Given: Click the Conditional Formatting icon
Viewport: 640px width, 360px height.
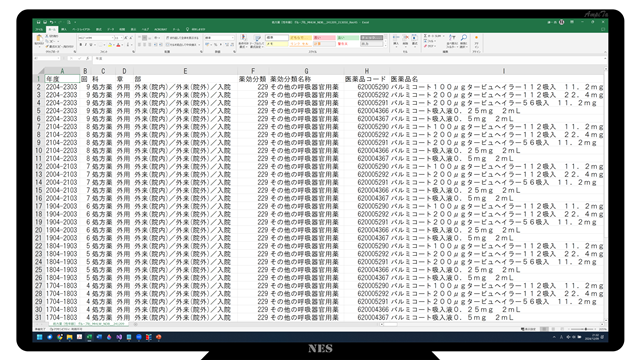Looking at the screenshot, I should click(243, 38).
